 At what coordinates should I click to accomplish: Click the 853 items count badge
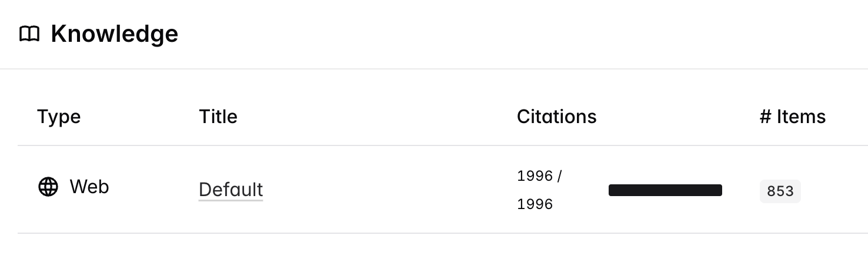pyautogui.click(x=780, y=191)
